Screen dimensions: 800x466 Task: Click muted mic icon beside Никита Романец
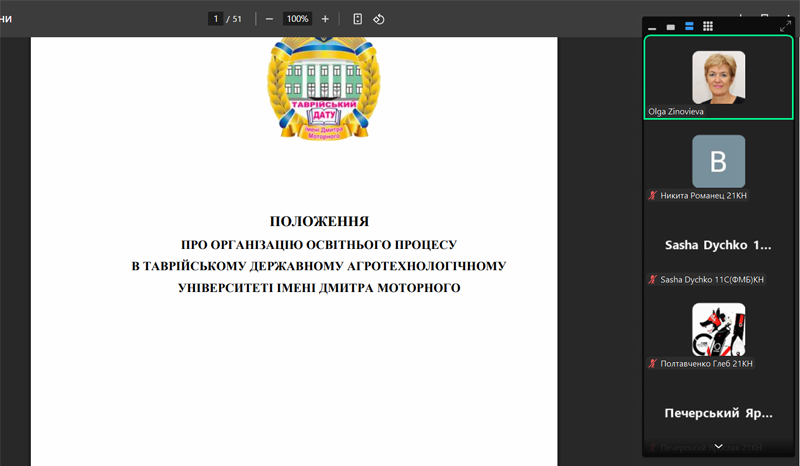point(653,196)
